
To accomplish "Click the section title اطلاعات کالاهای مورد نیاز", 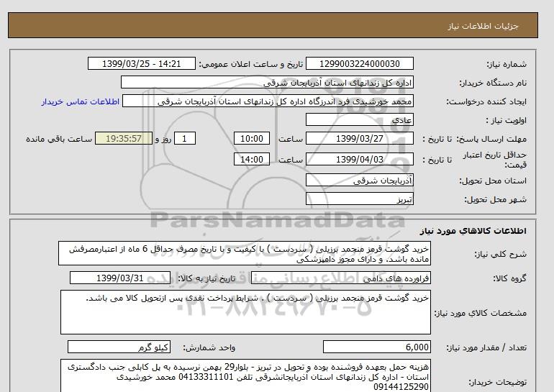I will pos(473,231).
